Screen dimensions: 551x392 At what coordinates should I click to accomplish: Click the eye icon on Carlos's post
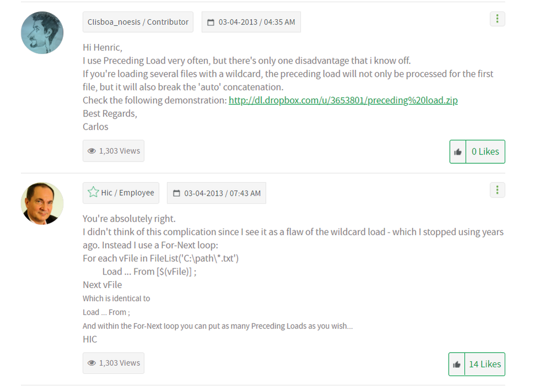92,151
